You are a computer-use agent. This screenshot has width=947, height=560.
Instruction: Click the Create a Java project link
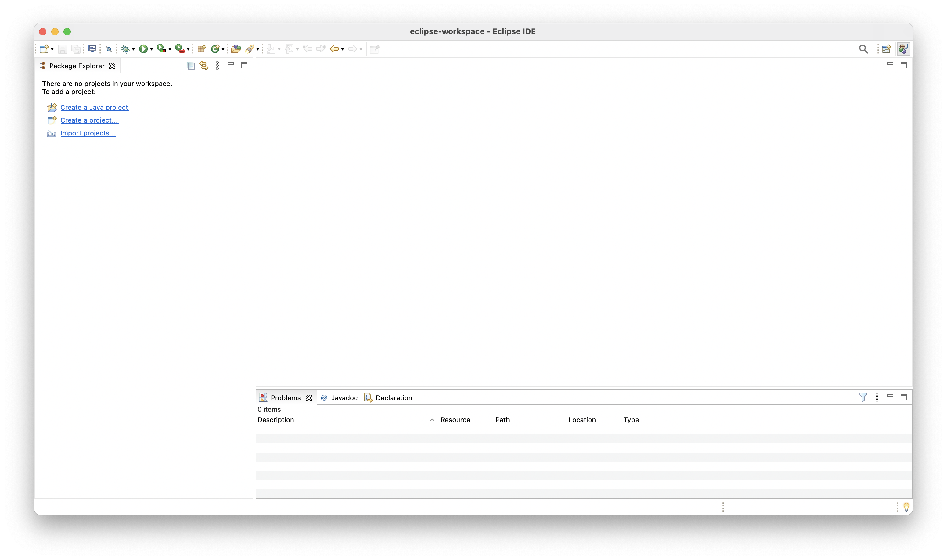click(x=94, y=108)
